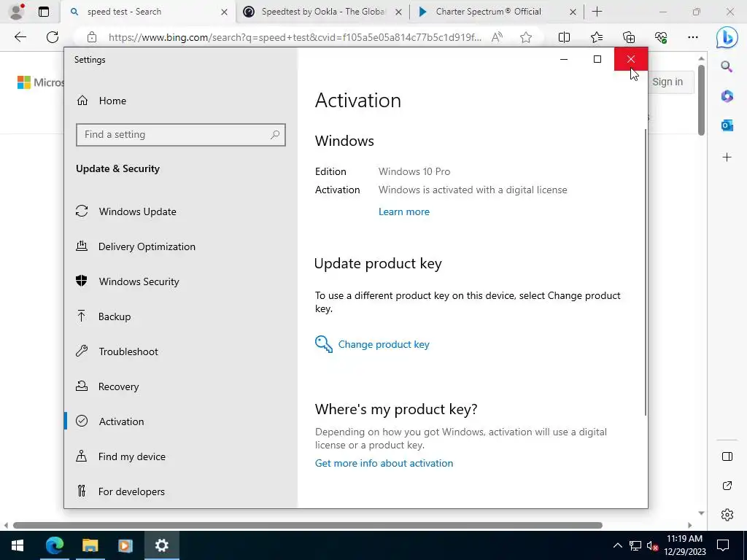The image size is (747, 560).
Task: Open the Windows Start menu
Action: (x=18, y=545)
